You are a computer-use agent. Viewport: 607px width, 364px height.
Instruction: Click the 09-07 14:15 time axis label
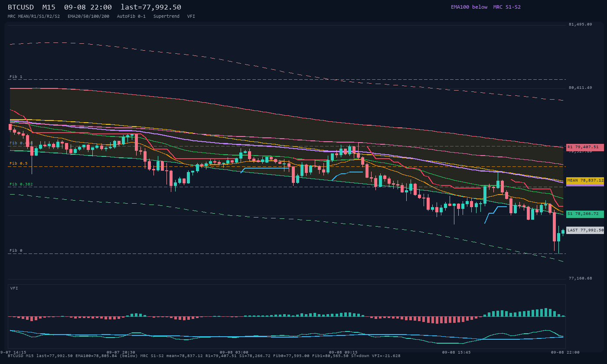pos(13,352)
